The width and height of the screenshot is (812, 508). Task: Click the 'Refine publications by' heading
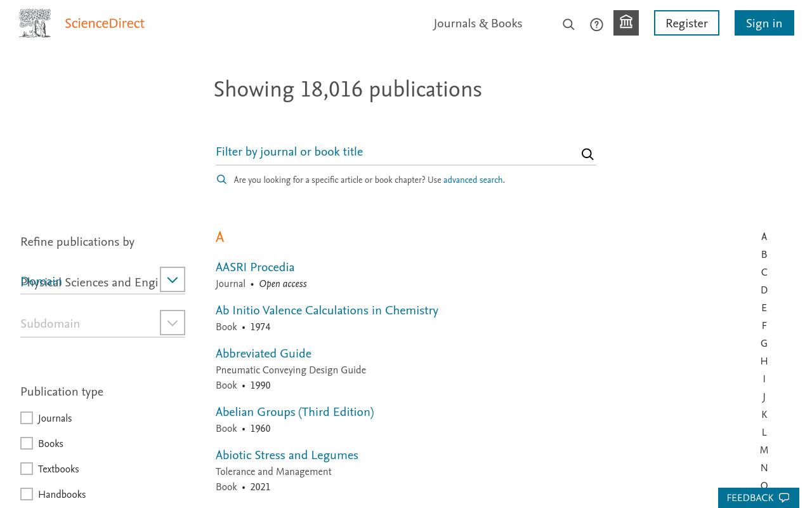[77, 243]
